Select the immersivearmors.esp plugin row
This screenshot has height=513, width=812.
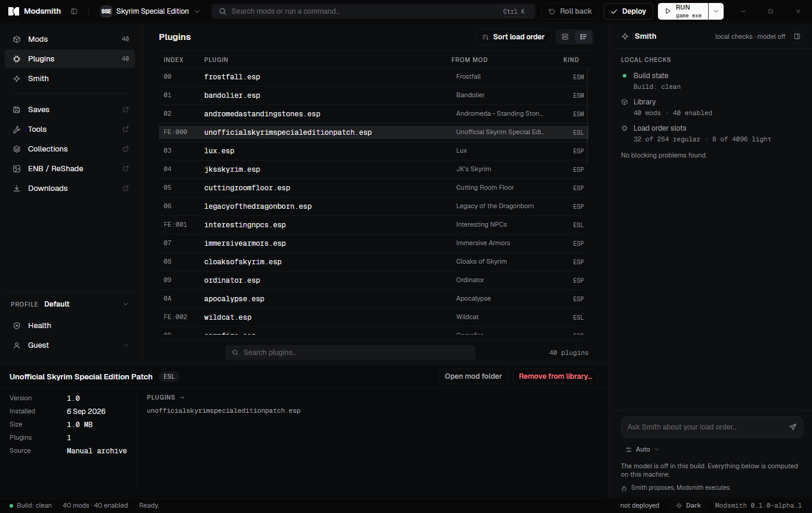(x=374, y=243)
